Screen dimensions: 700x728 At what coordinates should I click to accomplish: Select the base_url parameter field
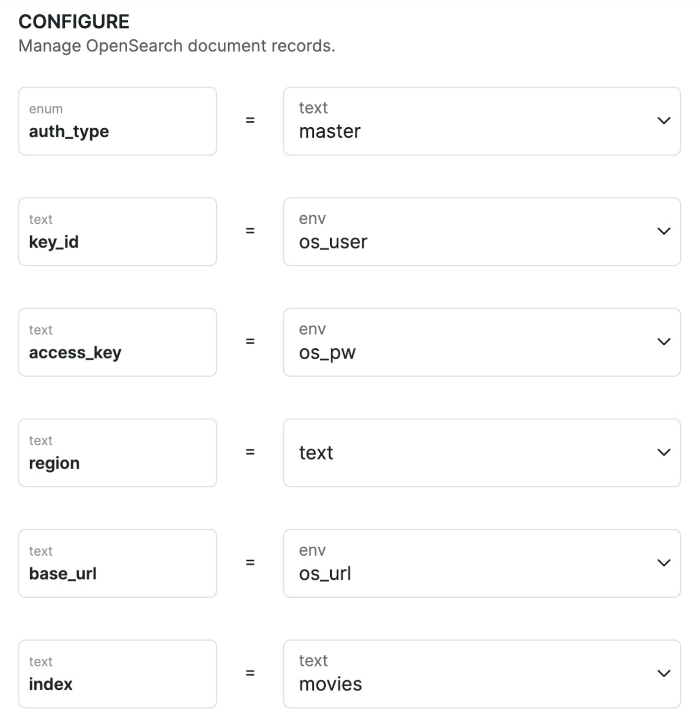[117, 564]
